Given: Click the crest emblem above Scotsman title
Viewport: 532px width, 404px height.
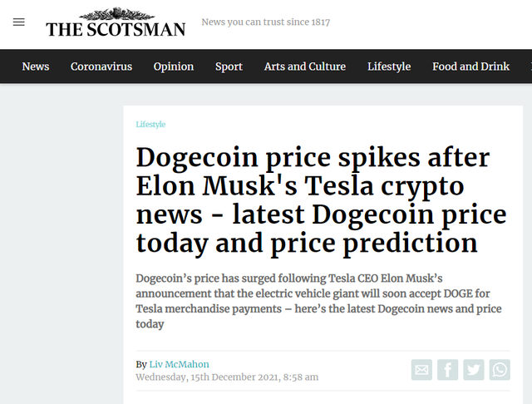Looking at the screenshot, I should click(x=117, y=14).
